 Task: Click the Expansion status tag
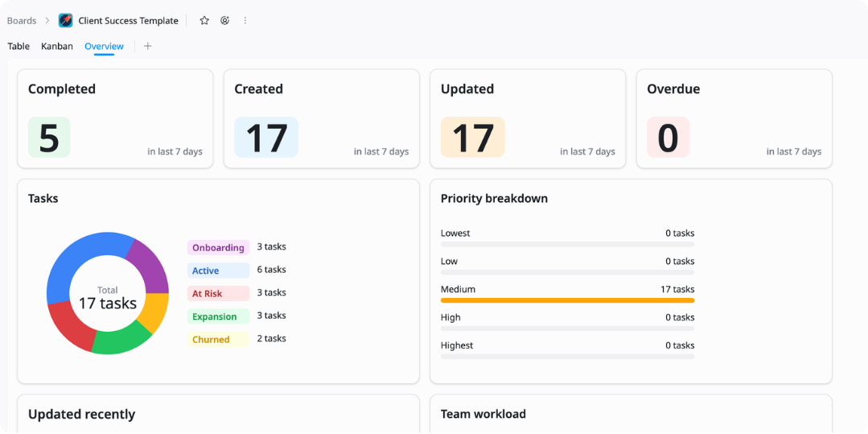click(218, 316)
